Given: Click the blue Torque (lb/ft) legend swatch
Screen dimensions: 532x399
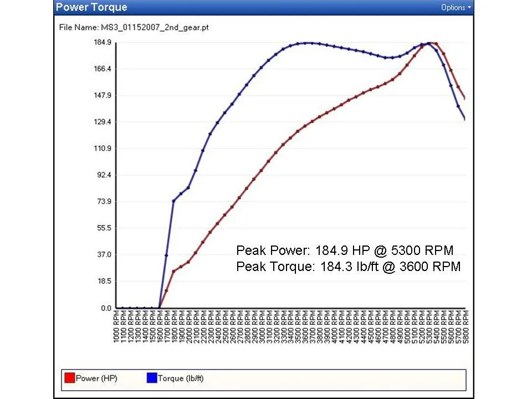Looking at the screenshot, I should (151, 378).
